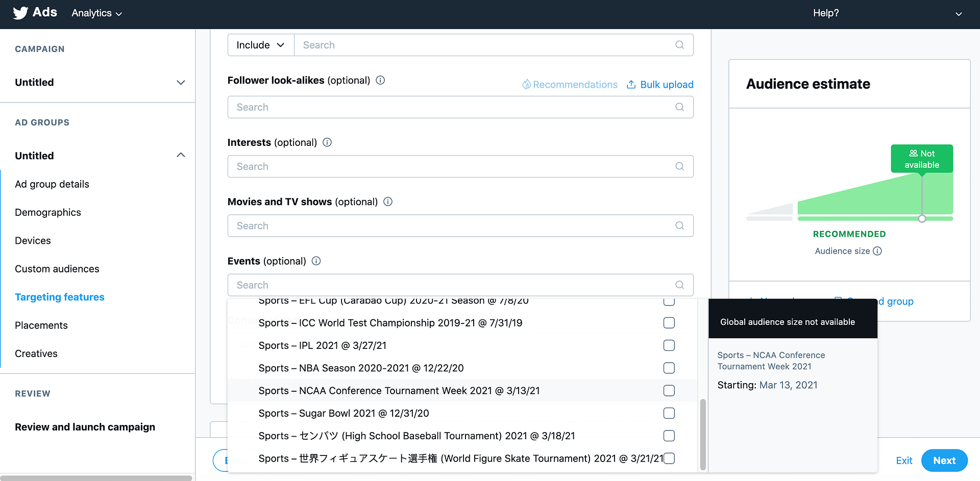Viewport: 980px width, 481px height.
Task: Open the account dropdown arrow in header
Action: coord(959,14)
